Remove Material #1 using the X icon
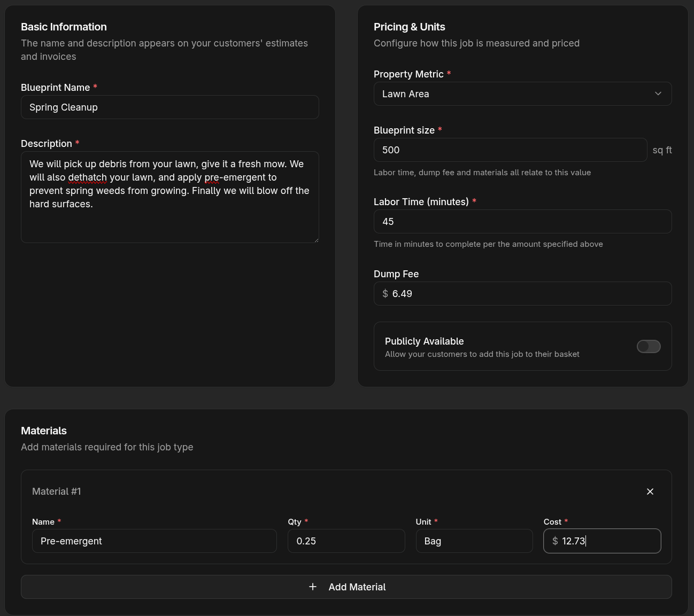 [650, 492]
